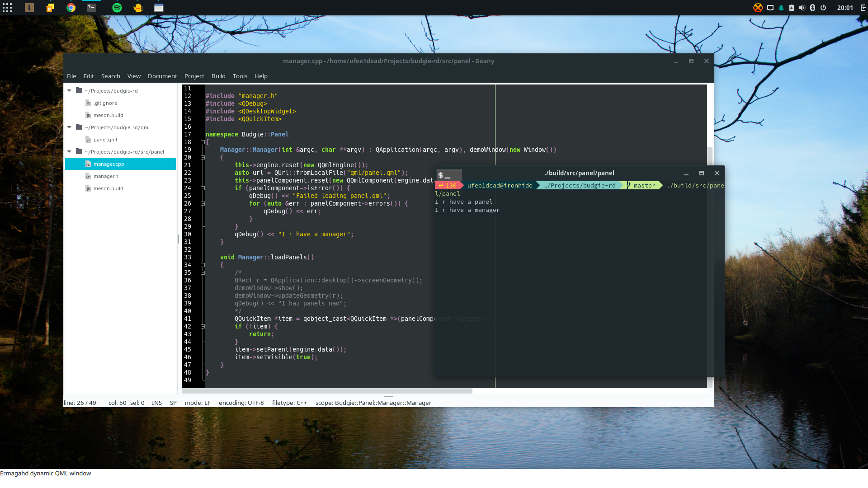
Task: Collapse the ~/Projects/budgie-rd tree node
Action: 69,90
